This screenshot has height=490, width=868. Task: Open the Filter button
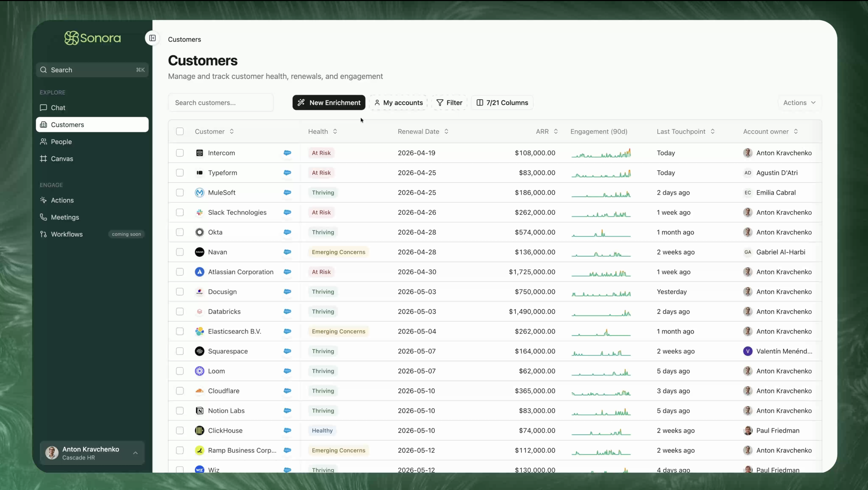tap(449, 103)
